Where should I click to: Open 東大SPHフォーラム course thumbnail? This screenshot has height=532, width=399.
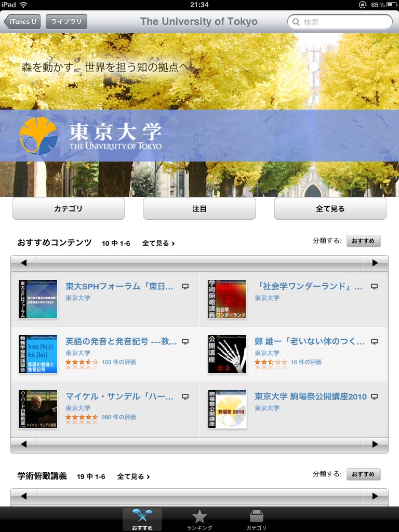point(38,299)
